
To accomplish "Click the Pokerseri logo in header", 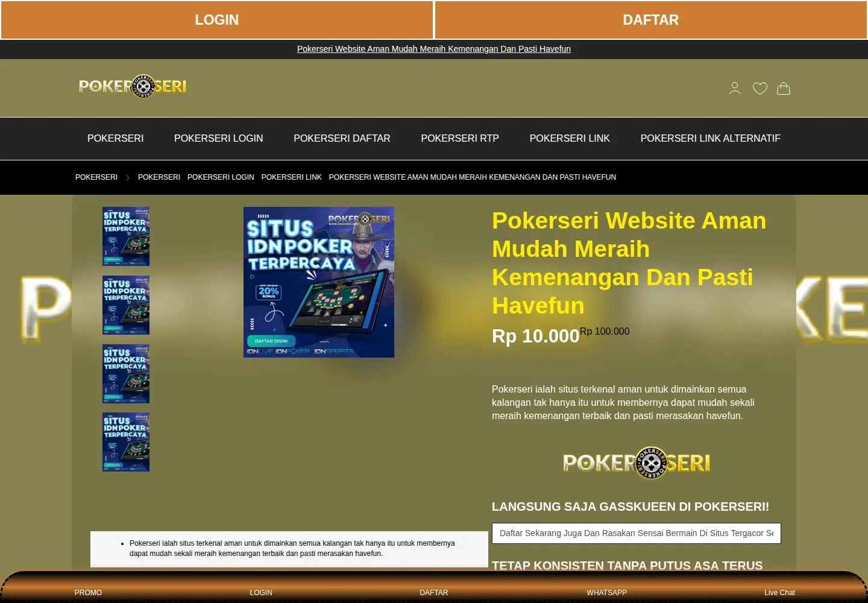I will tap(133, 87).
